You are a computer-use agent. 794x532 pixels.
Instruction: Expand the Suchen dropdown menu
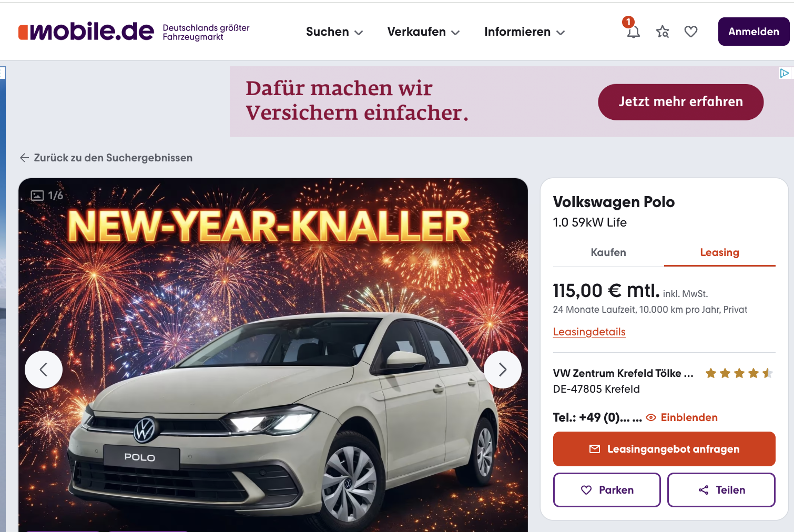[x=334, y=32]
